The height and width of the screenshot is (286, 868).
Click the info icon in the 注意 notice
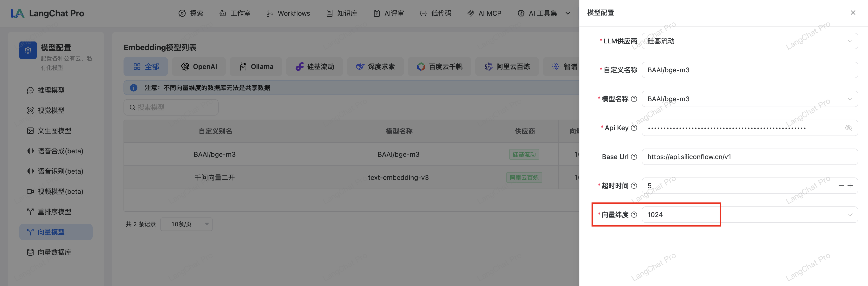point(134,88)
